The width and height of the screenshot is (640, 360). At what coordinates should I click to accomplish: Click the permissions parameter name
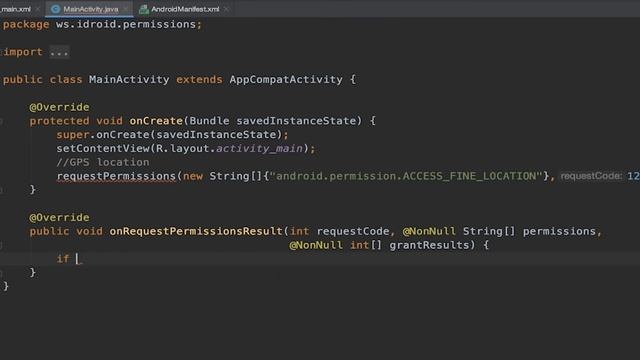[559, 231]
